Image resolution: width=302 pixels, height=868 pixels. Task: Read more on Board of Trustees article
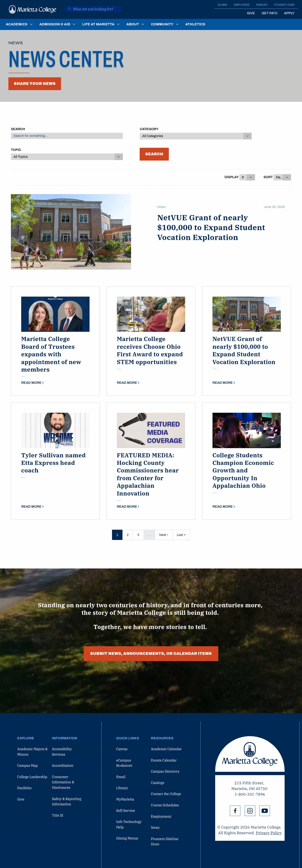(x=32, y=383)
